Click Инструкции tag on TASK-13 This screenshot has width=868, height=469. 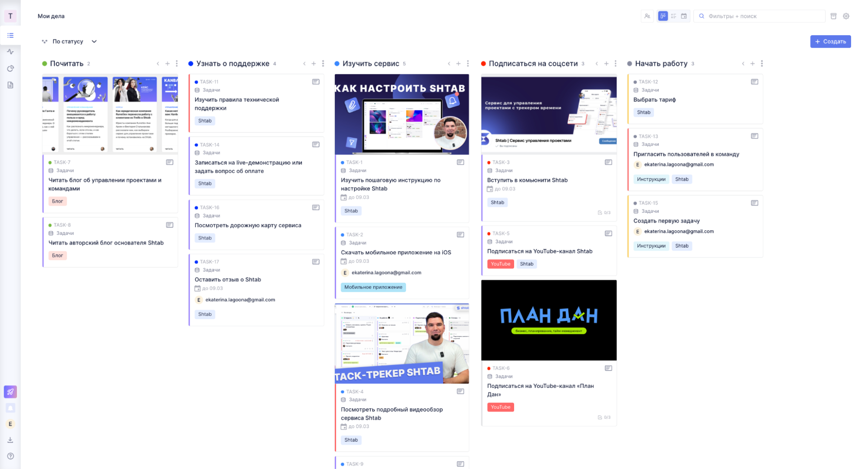tap(651, 179)
